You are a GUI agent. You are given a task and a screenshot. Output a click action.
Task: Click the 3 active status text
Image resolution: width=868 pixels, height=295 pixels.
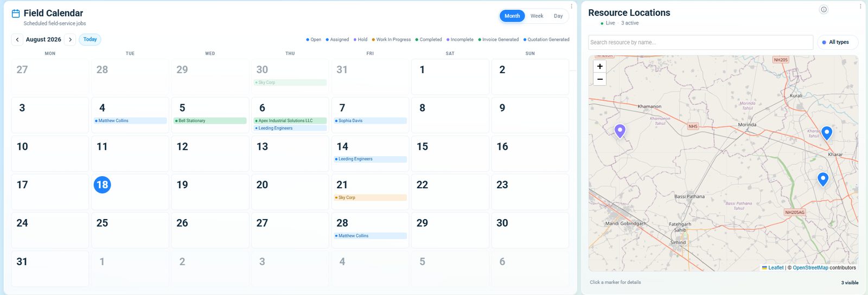click(630, 23)
